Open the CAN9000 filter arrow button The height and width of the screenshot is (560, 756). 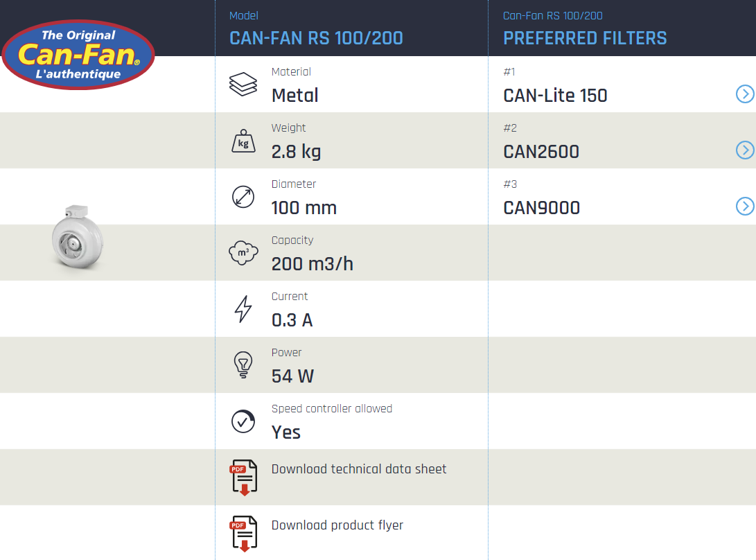[744, 207]
